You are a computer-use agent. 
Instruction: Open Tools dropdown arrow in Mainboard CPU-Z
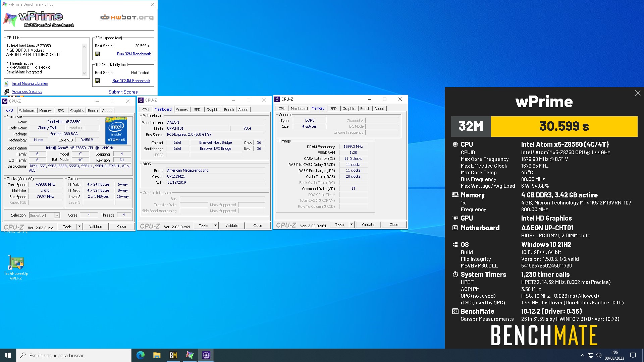pyautogui.click(x=215, y=226)
